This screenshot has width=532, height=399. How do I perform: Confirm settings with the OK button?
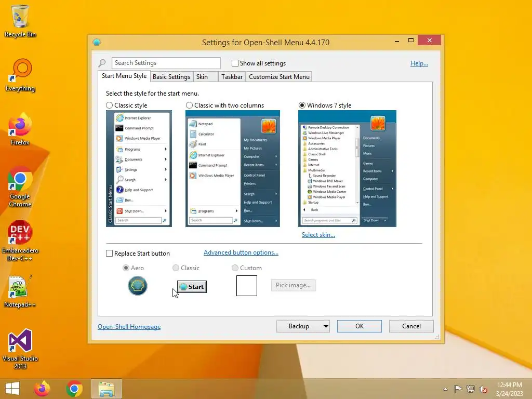pos(360,326)
